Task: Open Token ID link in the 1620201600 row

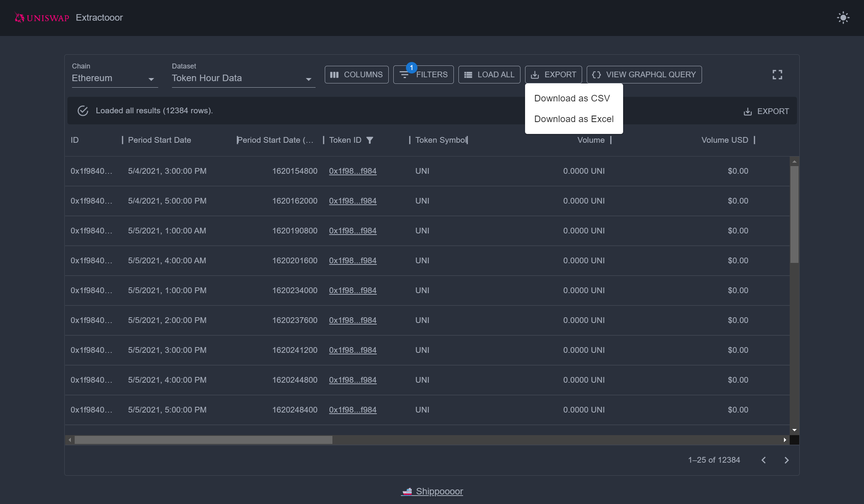Action: point(353,261)
